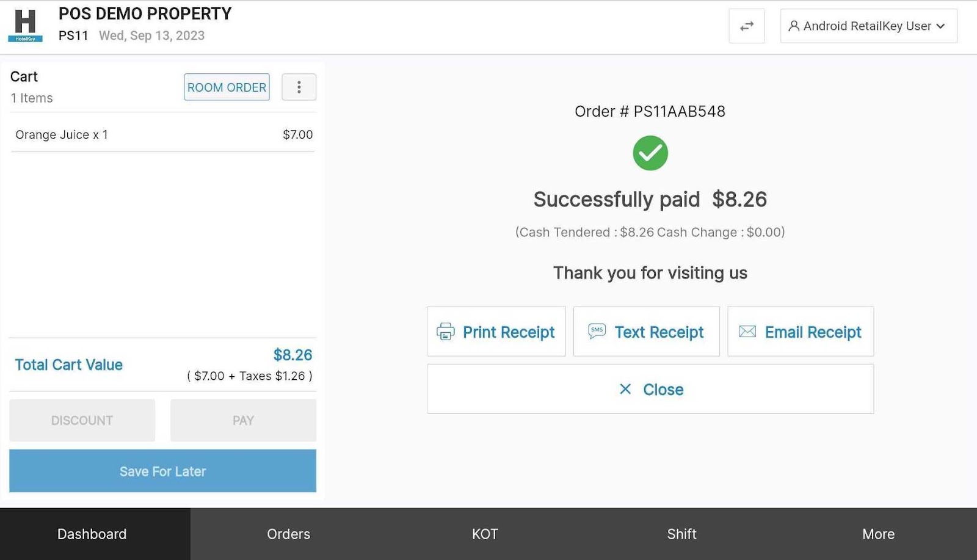Open the three-dot cart options menu
Image resolution: width=977 pixels, height=560 pixels.
299,87
